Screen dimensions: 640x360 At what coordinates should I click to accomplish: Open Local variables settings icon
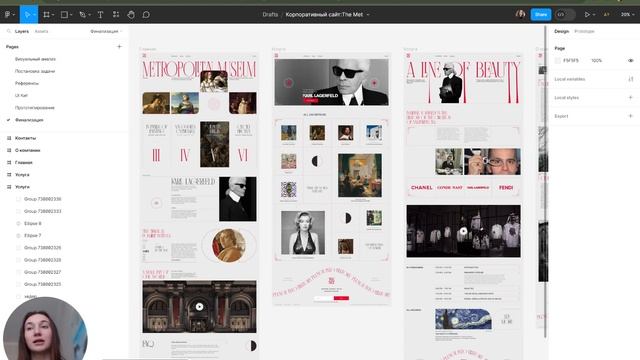point(631,79)
